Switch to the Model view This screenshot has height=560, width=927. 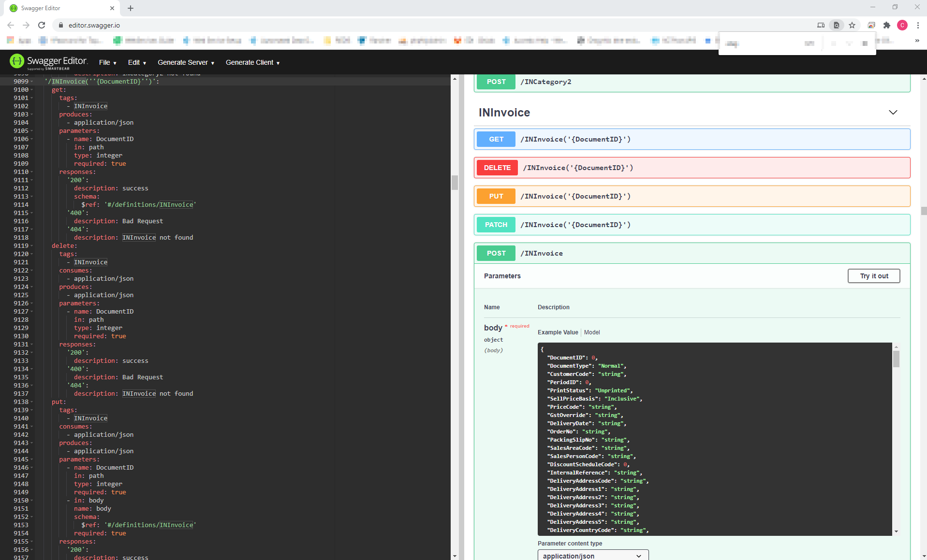[x=592, y=332]
